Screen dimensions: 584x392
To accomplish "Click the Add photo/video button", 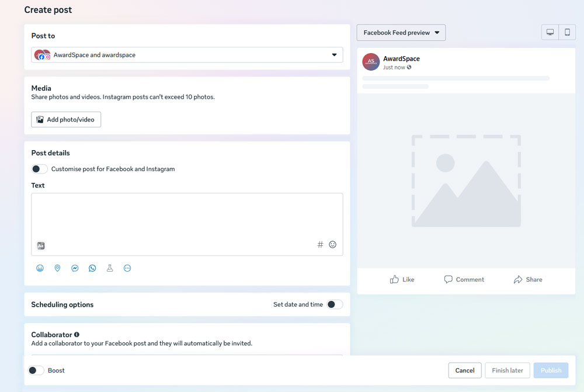I will [66, 119].
